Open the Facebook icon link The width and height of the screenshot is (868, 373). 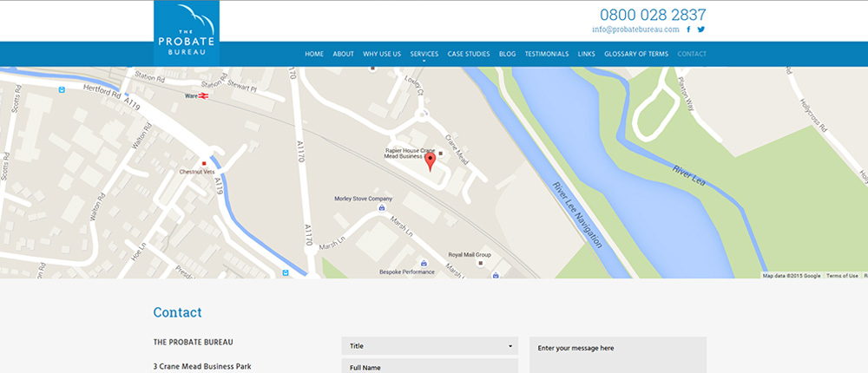point(688,29)
